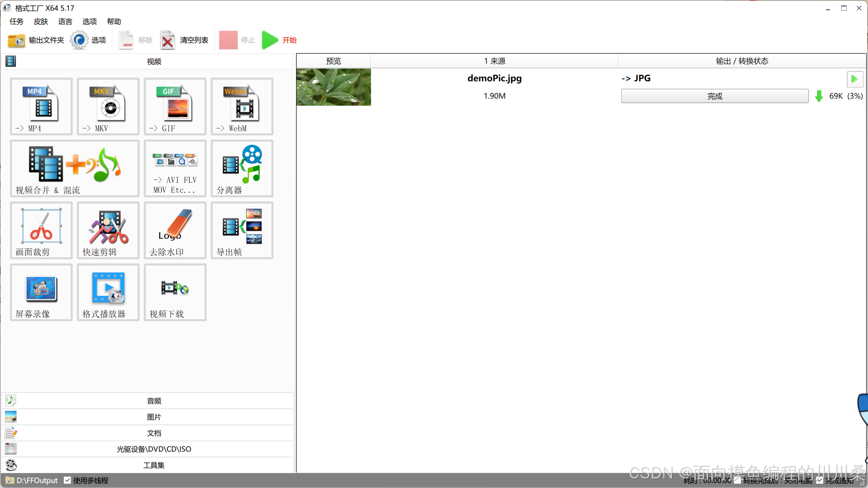Enable 转换完成后 关闭电脑 checkbox
Image resolution: width=868 pixels, height=488 pixels.
pos(737,480)
